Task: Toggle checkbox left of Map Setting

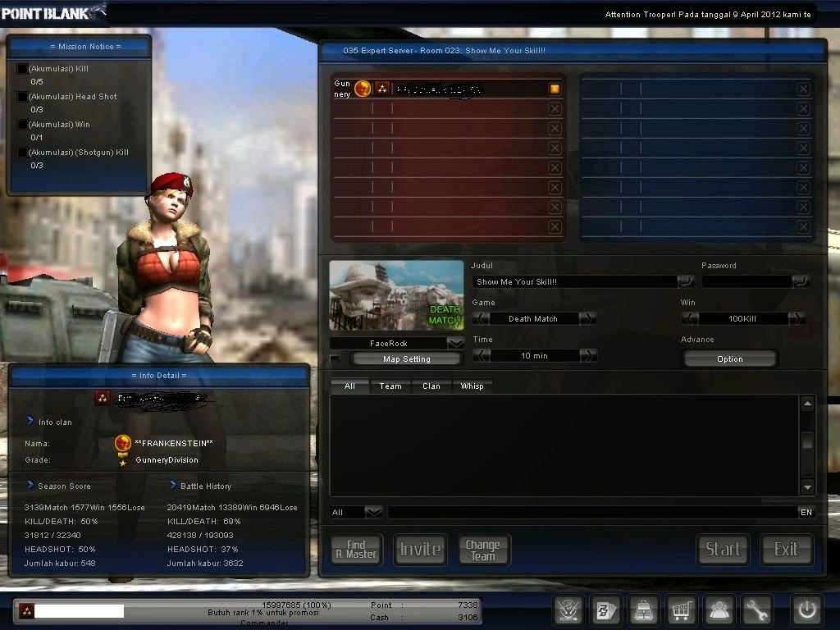Action: pyautogui.click(x=335, y=359)
